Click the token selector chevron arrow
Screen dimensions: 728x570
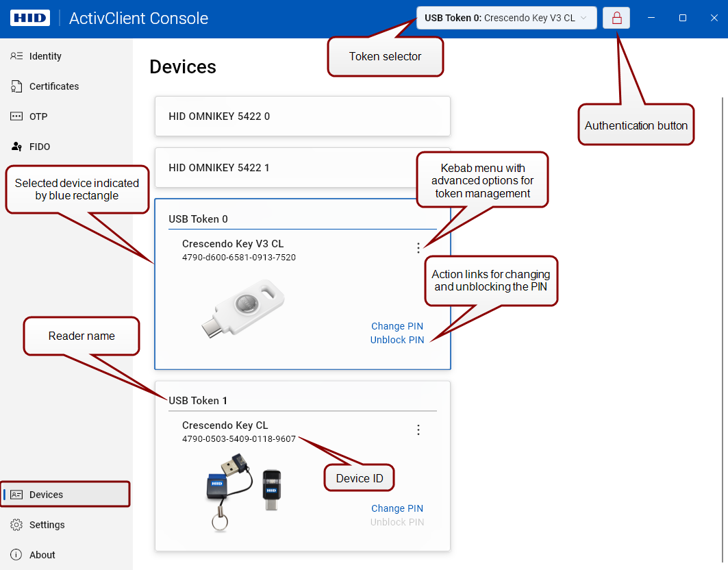click(583, 18)
